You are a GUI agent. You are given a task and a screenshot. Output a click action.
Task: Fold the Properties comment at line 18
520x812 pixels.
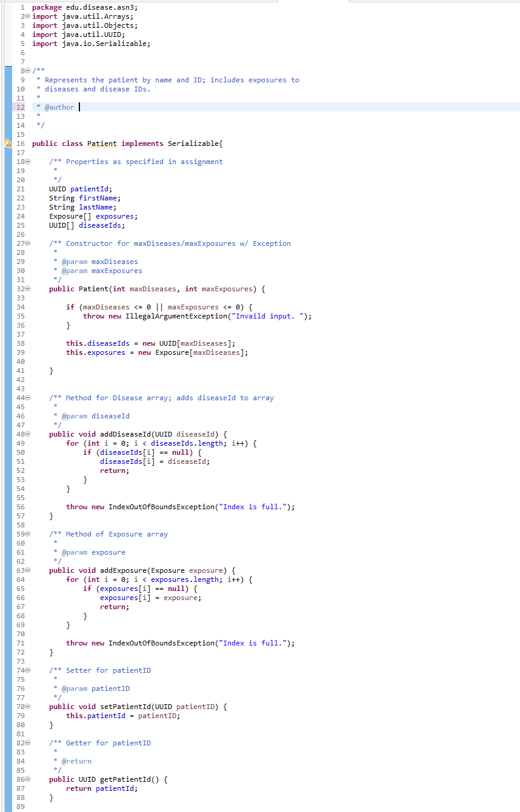pos(27,162)
